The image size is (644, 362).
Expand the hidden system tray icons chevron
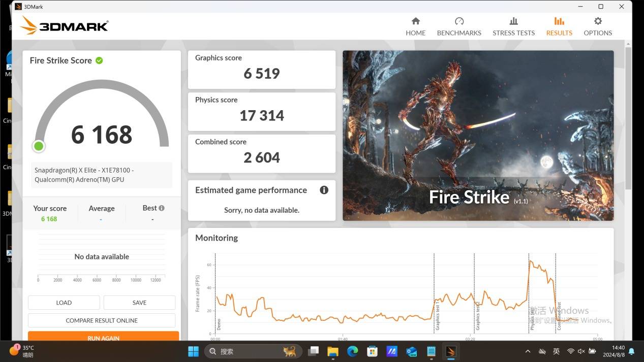(528, 351)
